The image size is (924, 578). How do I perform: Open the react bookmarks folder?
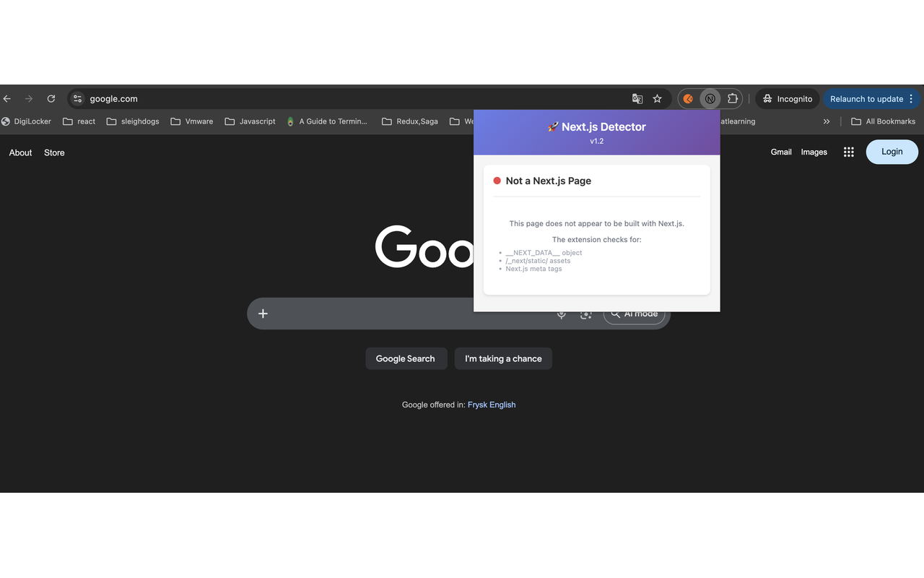coord(79,121)
